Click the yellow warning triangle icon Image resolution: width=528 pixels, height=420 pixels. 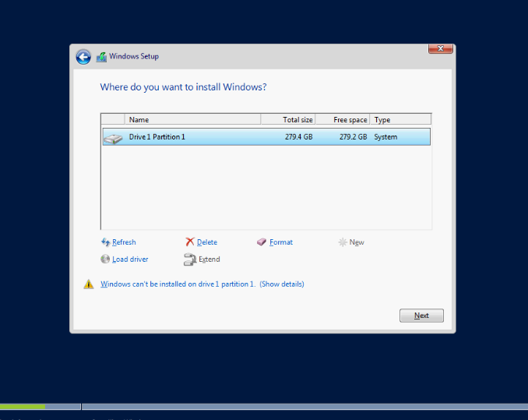89,284
